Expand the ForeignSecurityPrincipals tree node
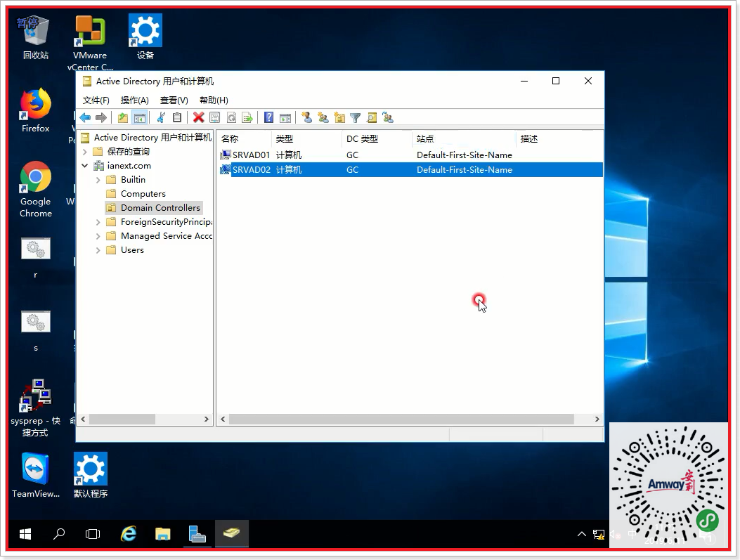The image size is (740, 560). point(98,222)
